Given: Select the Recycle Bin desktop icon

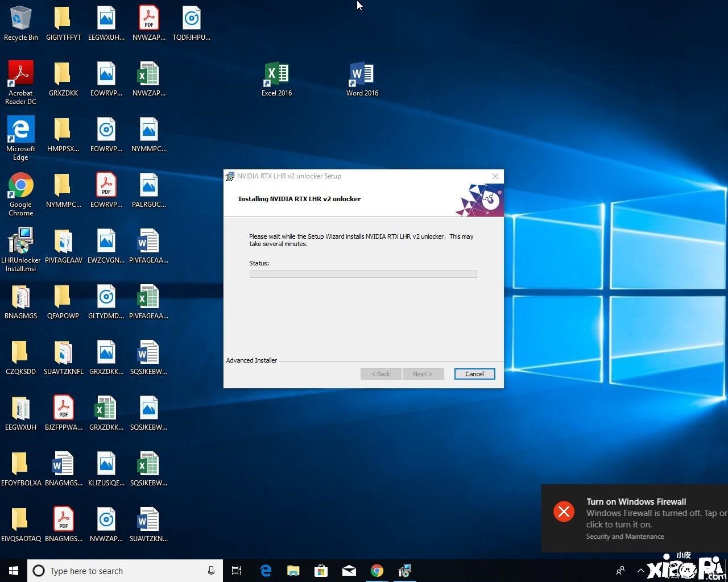Looking at the screenshot, I should [x=21, y=24].
